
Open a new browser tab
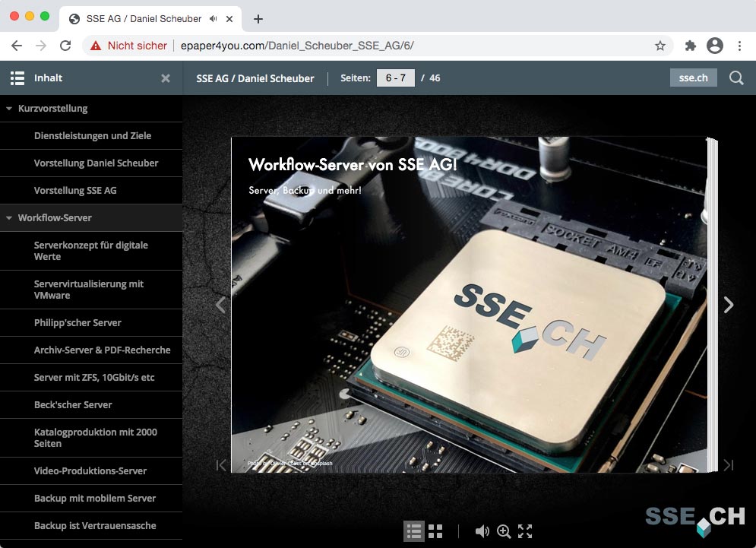coord(258,19)
